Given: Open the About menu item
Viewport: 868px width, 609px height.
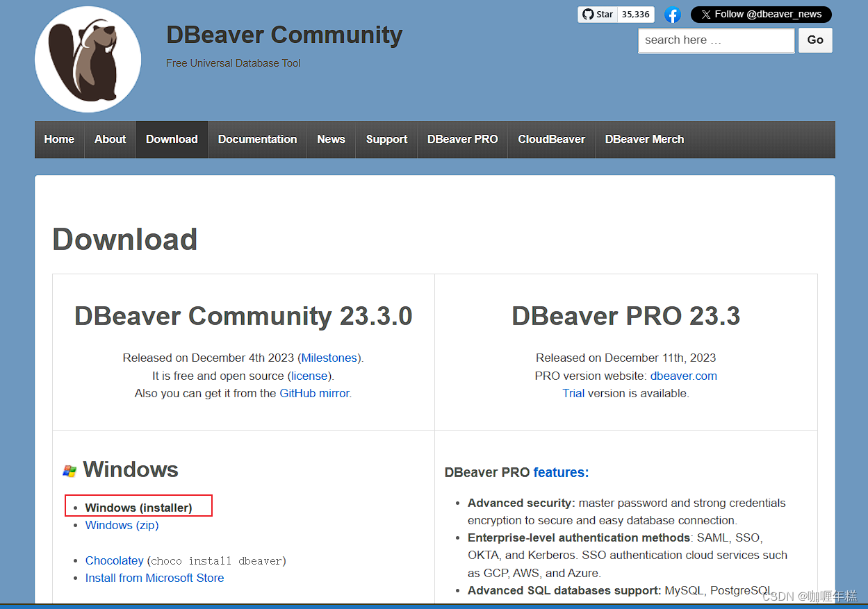Looking at the screenshot, I should [110, 140].
